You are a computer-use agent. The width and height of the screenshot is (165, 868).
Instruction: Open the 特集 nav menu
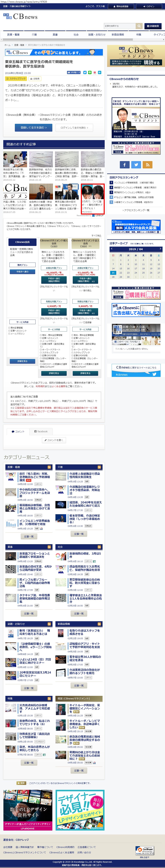(139, 34)
